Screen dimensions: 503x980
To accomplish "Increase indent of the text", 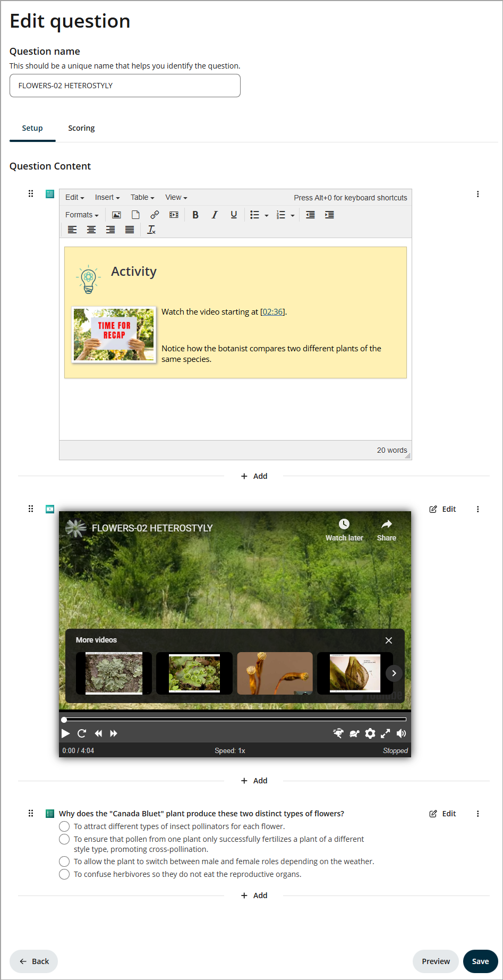I will [329, 215].
